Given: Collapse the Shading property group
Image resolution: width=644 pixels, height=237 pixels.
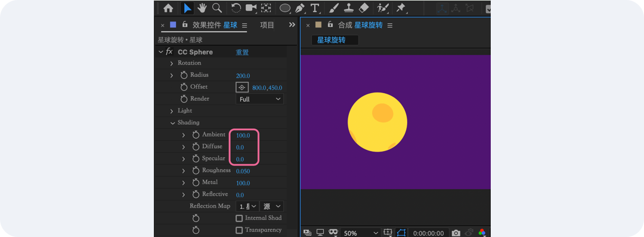Looking at the screenshot, I should click(172, 122).
